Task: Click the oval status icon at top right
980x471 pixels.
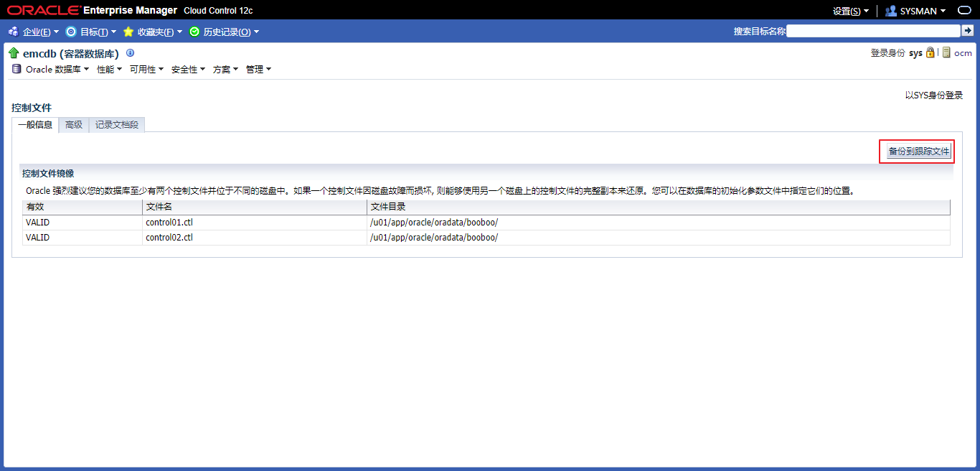Action: [x=964, y=11]
